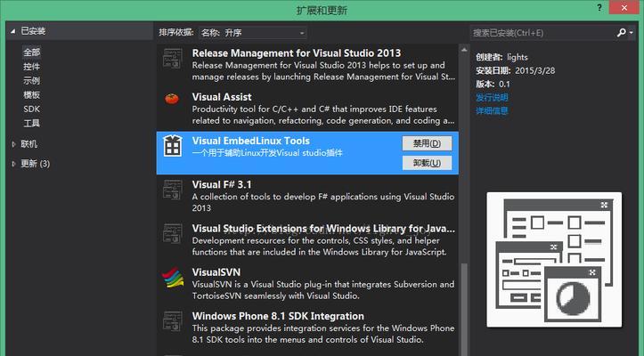The image size is (644, 356).
Task: Click the Windows Phone 8.1 SDK icon
Action: [x=173, y=321]
